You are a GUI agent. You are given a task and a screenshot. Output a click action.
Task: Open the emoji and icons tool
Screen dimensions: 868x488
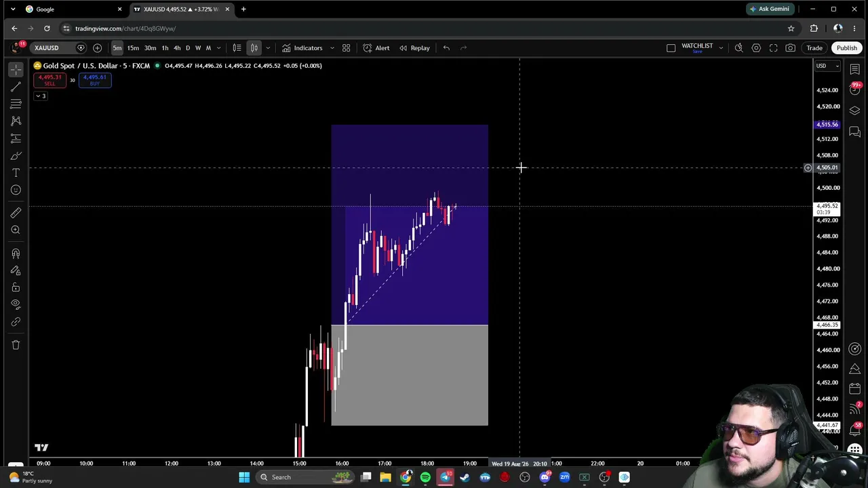pos(16,190)
